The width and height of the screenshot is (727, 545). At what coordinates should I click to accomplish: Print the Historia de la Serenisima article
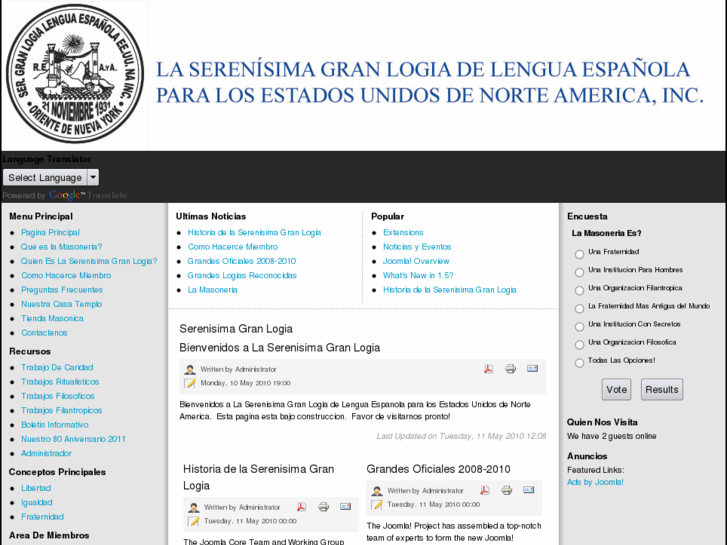324,507
